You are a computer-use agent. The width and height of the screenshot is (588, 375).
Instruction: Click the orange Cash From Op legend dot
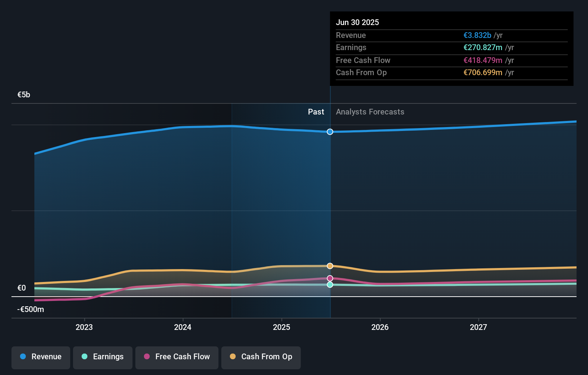[x=232, y=357]
